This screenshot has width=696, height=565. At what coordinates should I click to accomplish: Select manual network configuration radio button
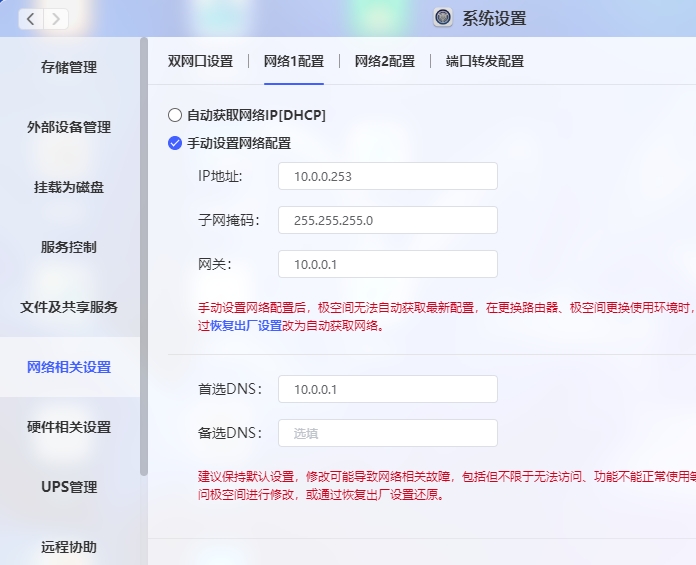point(175,143)
